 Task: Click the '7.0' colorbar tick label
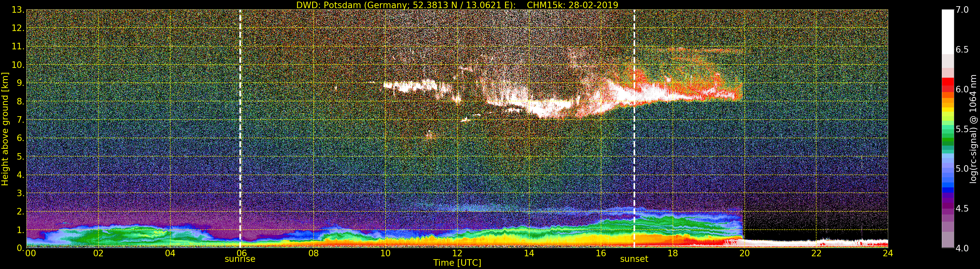[x=962, y=10]
